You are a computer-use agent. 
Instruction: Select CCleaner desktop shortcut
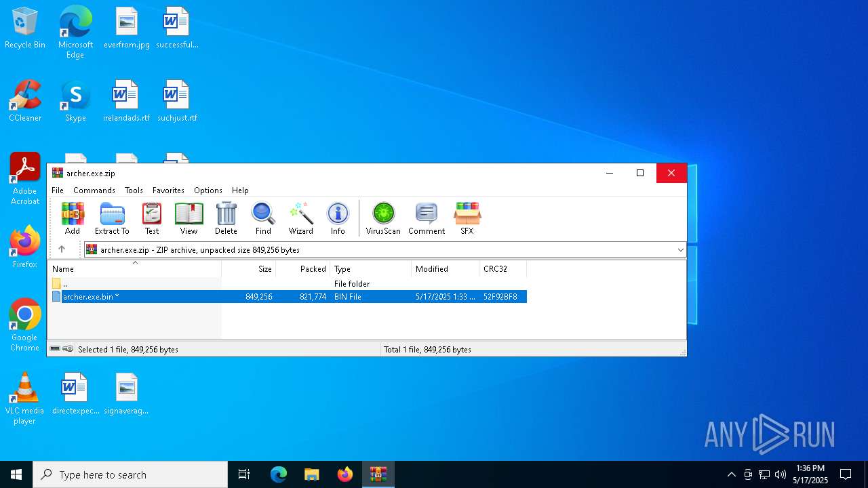25,102
